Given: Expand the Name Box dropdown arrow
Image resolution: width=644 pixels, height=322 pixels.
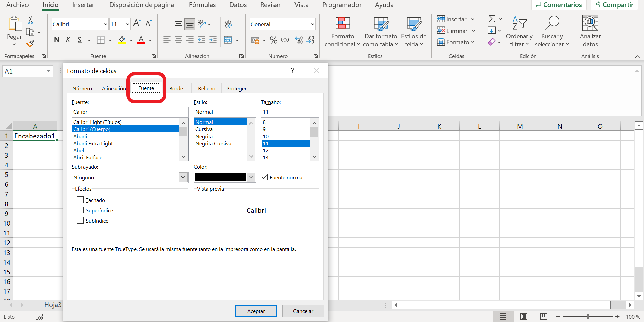Looking at the screenshot, I should pos(48,71).
